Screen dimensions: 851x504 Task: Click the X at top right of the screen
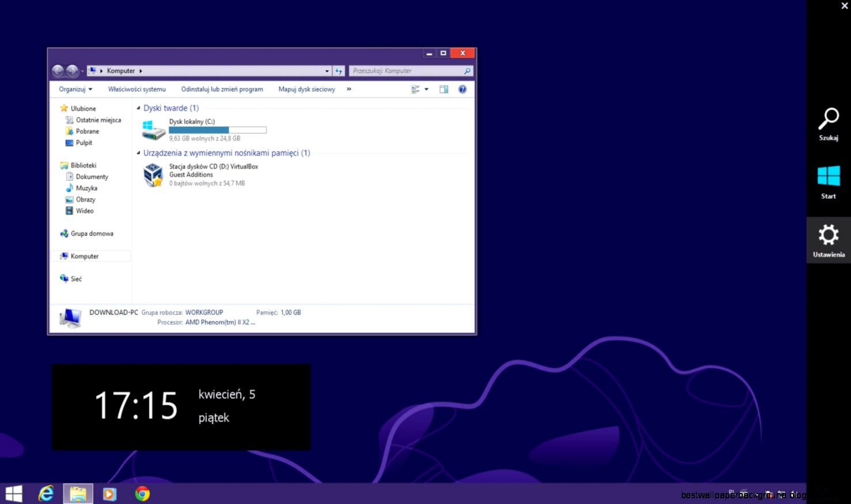click(845, 6)
